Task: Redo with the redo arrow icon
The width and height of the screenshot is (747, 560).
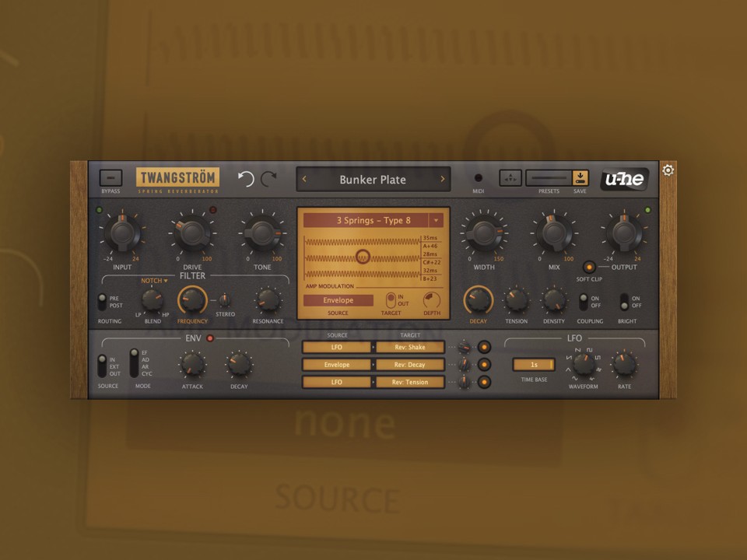Action: 268,179
